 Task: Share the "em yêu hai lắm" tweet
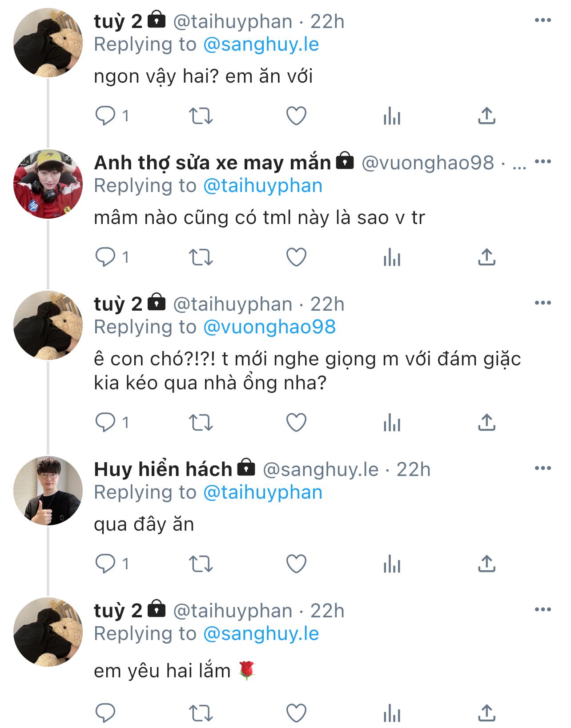[x=487, y=713]
